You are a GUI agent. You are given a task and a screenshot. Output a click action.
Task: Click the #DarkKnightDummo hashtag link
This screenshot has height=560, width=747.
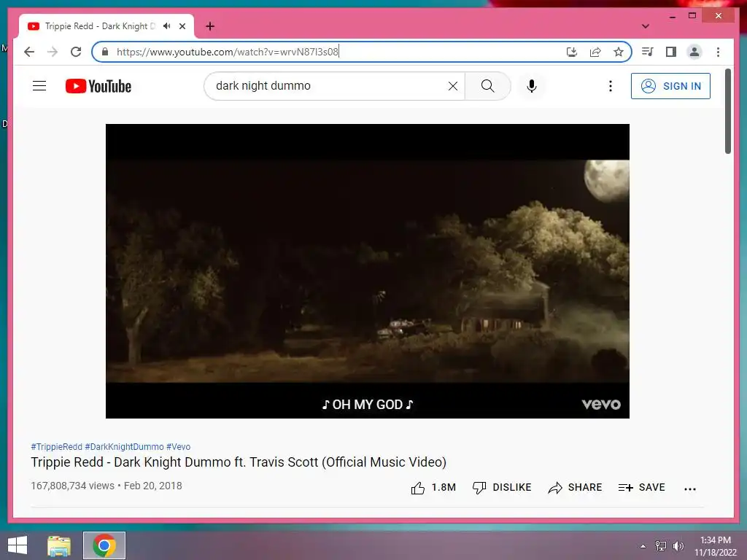click(124, 447)
